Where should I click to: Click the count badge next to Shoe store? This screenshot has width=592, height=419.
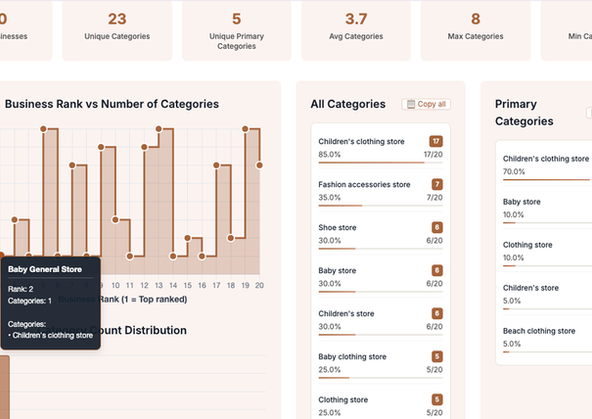coord(437,227)
